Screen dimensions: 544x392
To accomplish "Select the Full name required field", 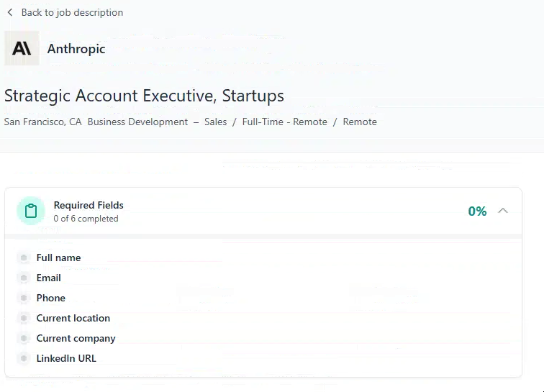I will pos(59,257).
